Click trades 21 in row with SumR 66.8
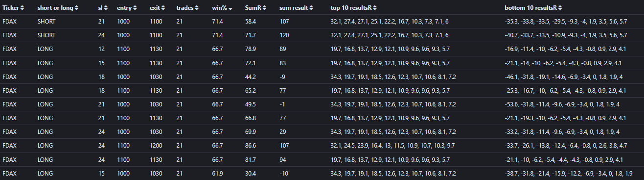Image resolution: width=644 pixels, height=180 pixels. (180, 118)
